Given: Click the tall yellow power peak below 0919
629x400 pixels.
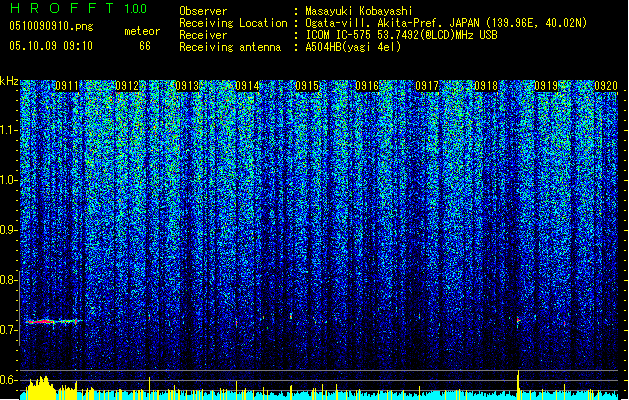Looking at the screenshot, I should click(x=518, y=383).
